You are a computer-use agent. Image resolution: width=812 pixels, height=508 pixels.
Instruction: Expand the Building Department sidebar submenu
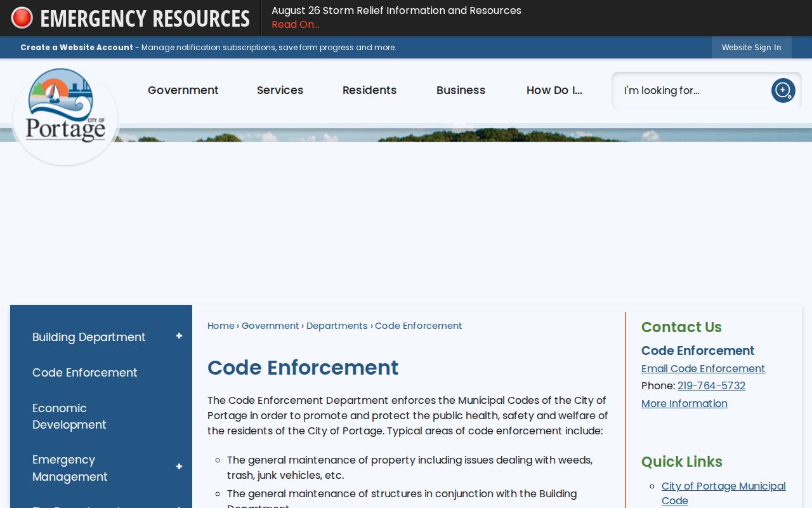point(179,336)
